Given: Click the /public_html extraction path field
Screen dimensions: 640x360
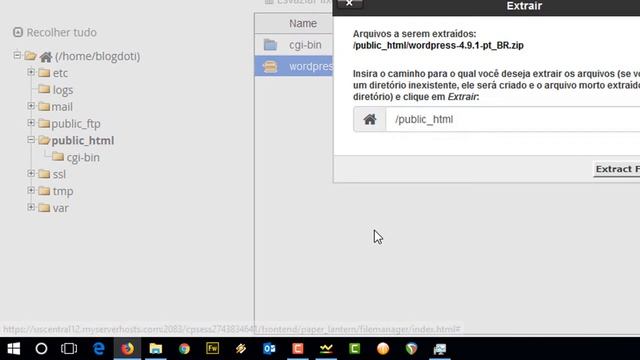Looking at the screenshot, I should (513, 120).
